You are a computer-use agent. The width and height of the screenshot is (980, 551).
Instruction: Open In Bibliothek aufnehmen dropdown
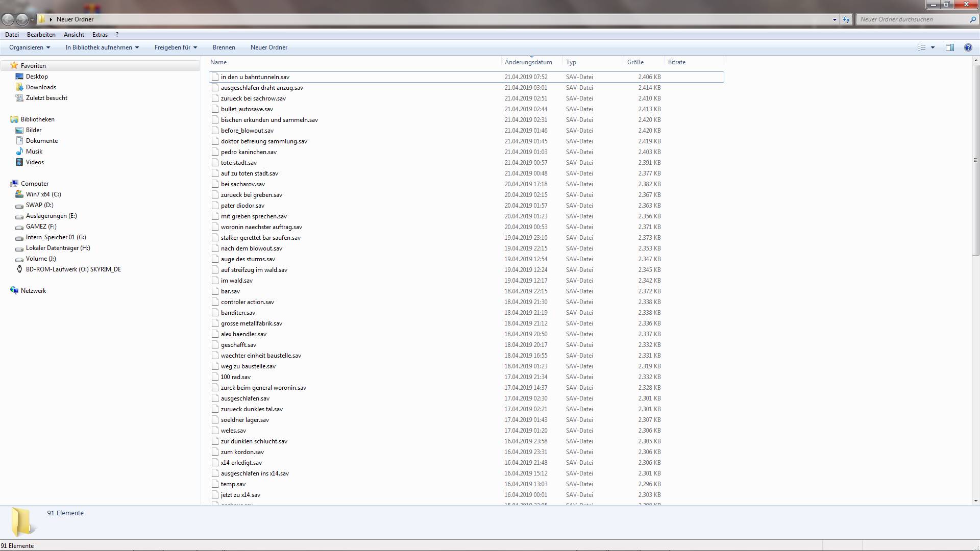[102, 47]
